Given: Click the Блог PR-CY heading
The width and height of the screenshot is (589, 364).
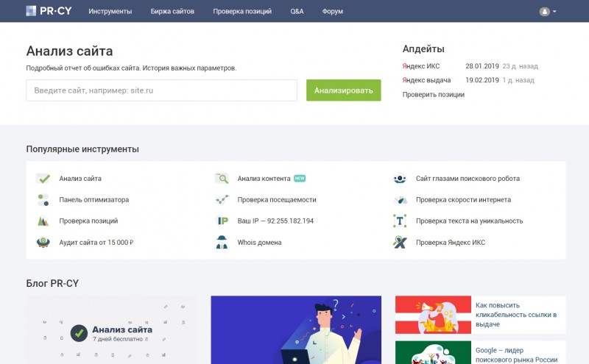Looking at the screenshot, I should point(52,283).
